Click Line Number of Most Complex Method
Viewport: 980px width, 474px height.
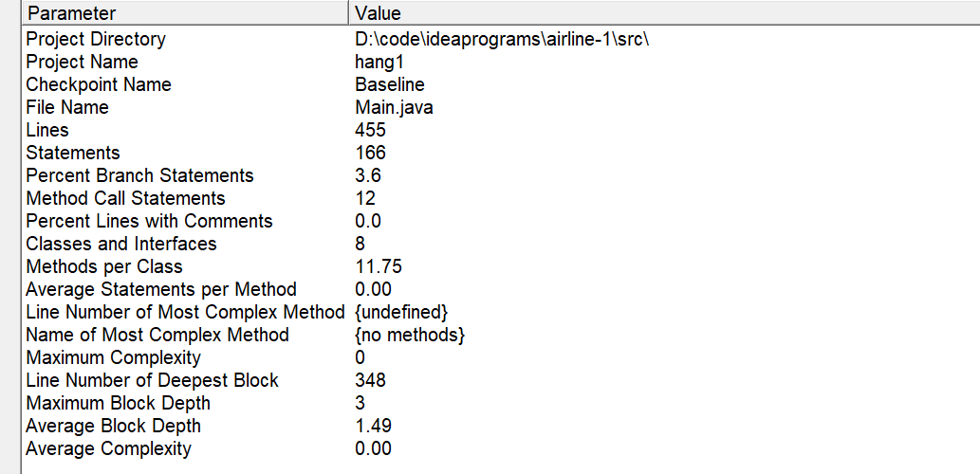pos(185,312)
